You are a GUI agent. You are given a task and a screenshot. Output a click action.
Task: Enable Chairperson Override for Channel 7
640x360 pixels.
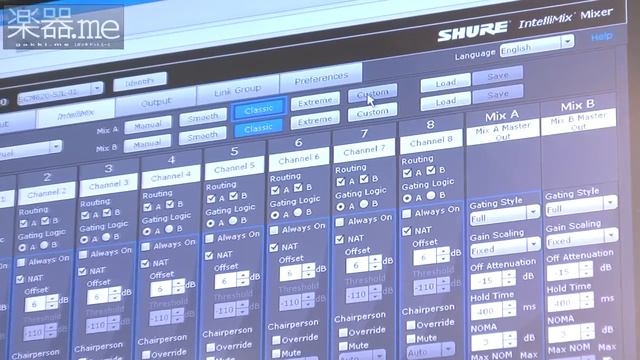click(344, 333)
